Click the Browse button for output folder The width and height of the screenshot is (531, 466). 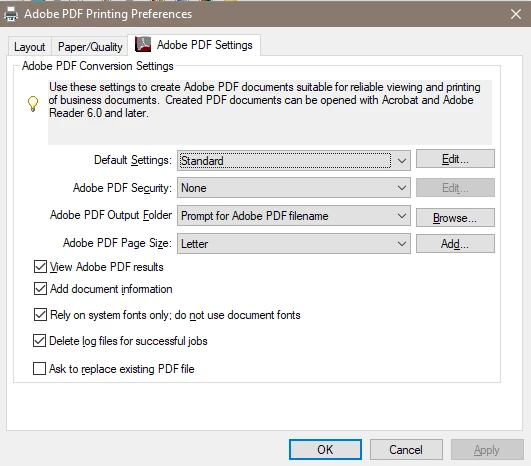[455, 218]
